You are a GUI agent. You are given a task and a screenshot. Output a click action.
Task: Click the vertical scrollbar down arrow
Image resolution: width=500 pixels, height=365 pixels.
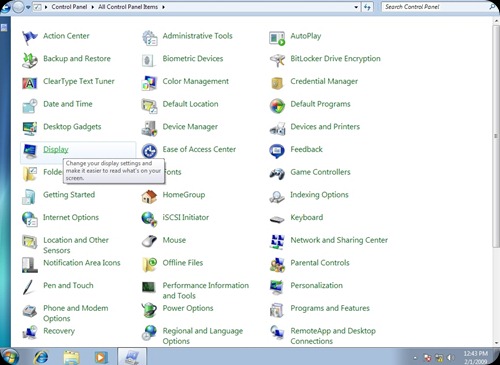496,342
